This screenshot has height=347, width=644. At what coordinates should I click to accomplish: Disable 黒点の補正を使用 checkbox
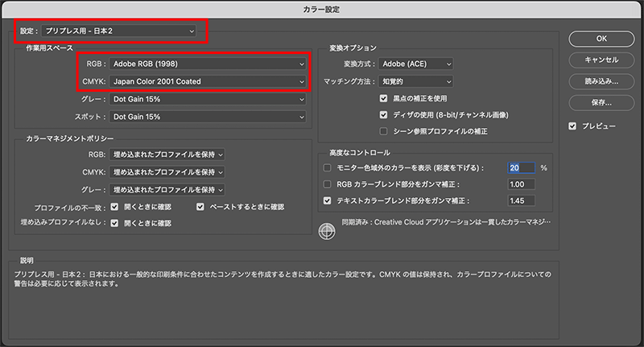(x=384, y=98)
